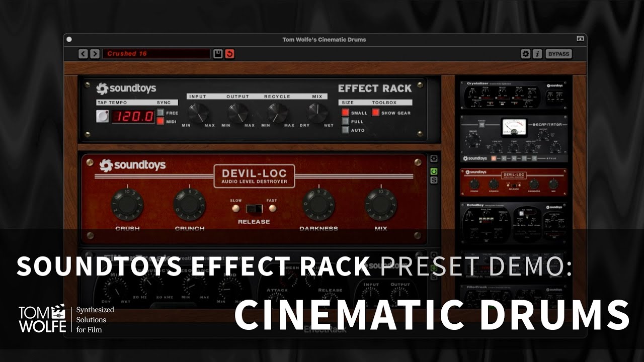Click the Devil-Loc CRUSH knob
Screen dimensions: 644x362
[127, 205]
